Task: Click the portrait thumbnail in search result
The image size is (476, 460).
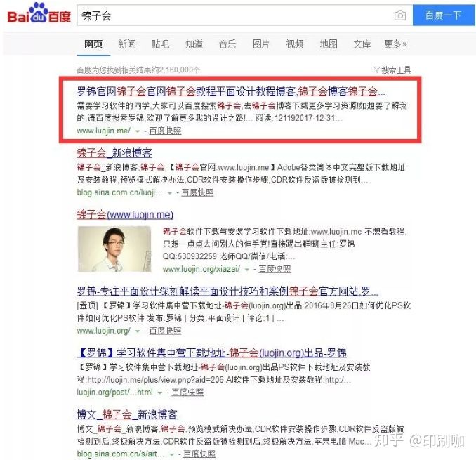Action: (114, 249)
